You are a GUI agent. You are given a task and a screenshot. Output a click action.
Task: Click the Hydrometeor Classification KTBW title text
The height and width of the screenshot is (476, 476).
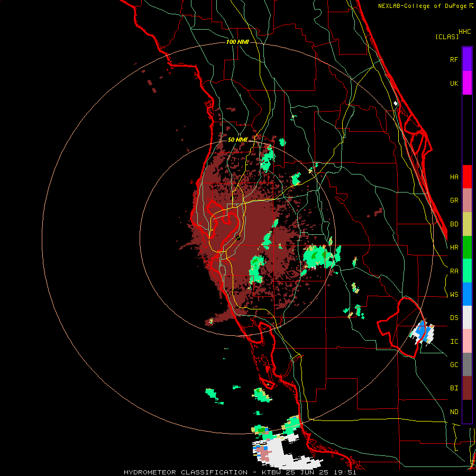coord(240,472)
